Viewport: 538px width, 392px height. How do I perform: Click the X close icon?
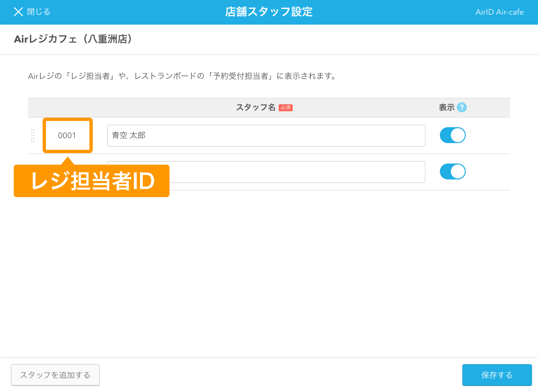pos(18,12)
